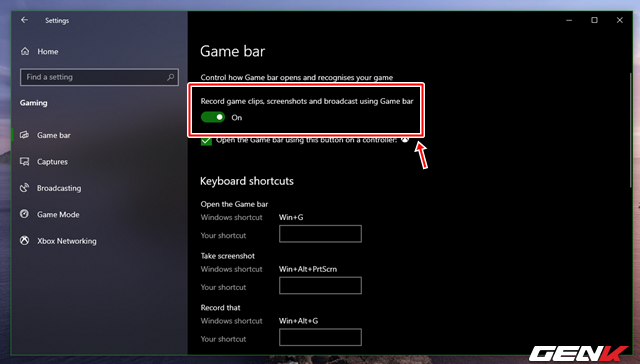Screen dimensions: 640x364
Task: Close the Settings window
Action: [x=620, y=20]
